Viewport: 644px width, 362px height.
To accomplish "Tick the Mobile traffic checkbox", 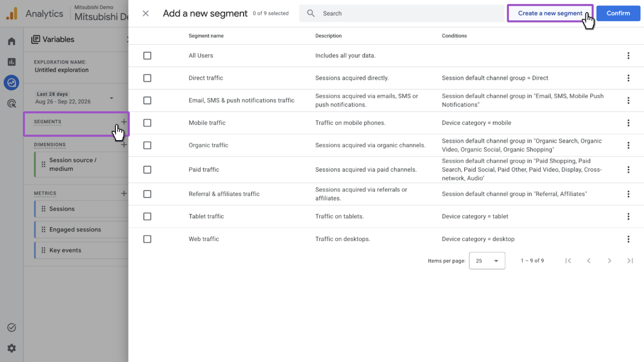I will point(147,123).
